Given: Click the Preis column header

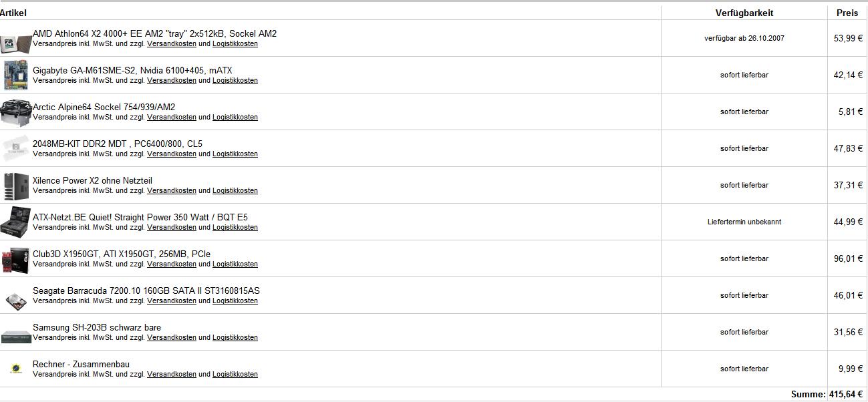Looking at the screenshot, I should (x=847, y=13).
